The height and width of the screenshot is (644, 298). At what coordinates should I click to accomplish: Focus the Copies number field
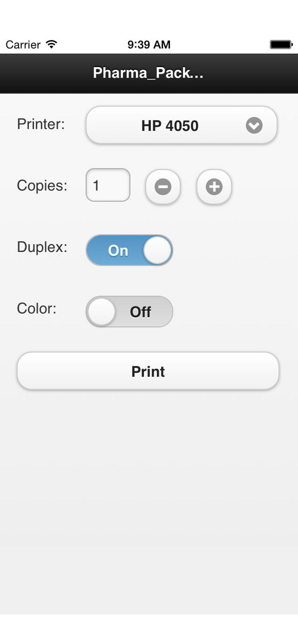(108, 185)
